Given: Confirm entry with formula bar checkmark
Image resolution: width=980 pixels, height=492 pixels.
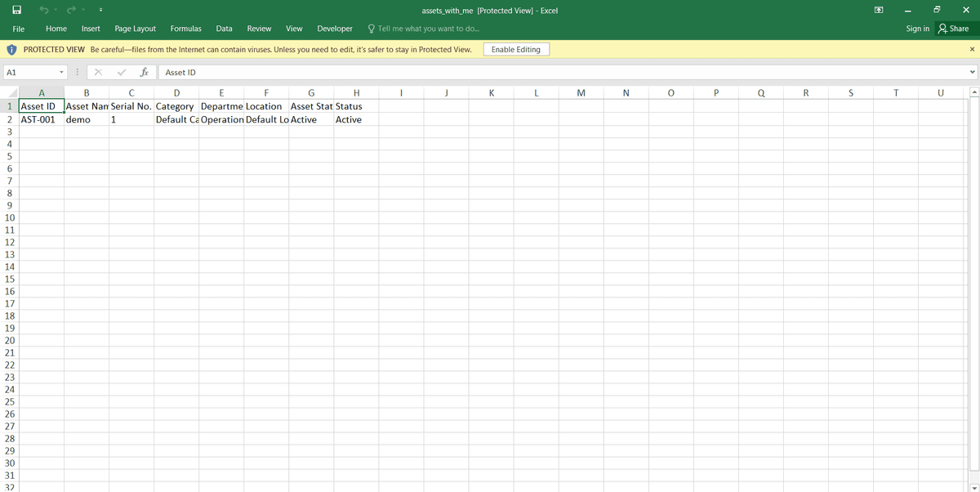Looking at the screenshot, I should [x=122, y=72].
